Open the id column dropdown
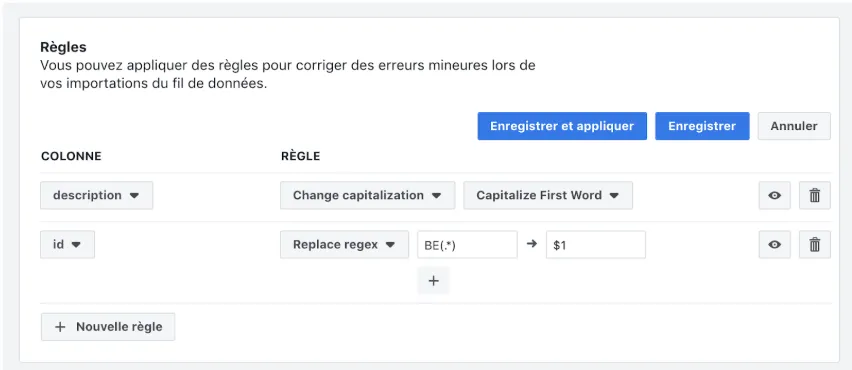852x370 pixels. (x=67, y=244)
